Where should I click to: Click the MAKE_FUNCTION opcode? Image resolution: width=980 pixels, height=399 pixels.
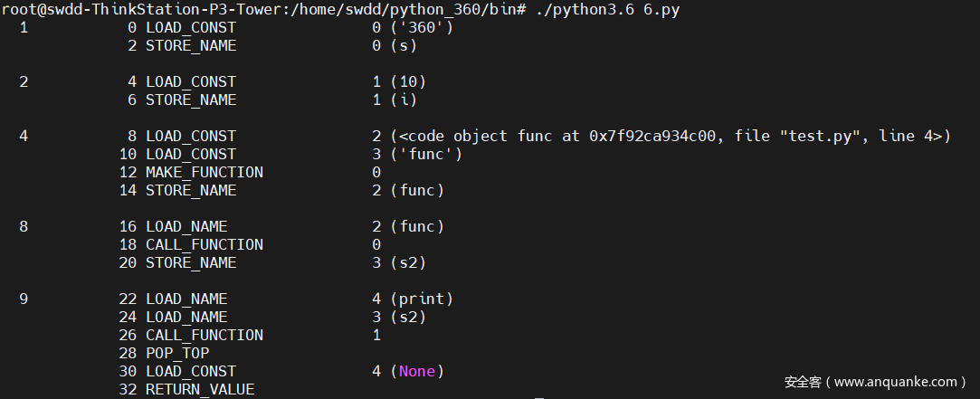[205, 172]
